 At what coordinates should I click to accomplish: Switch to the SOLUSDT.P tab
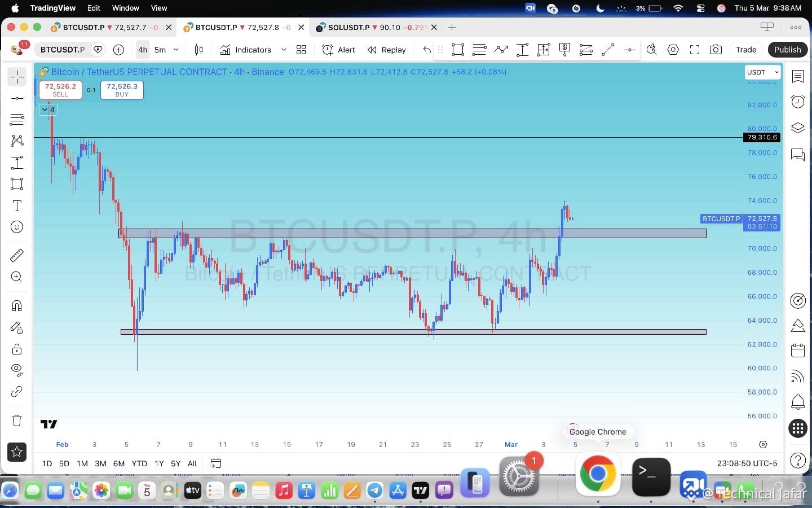tap(376, 27)
